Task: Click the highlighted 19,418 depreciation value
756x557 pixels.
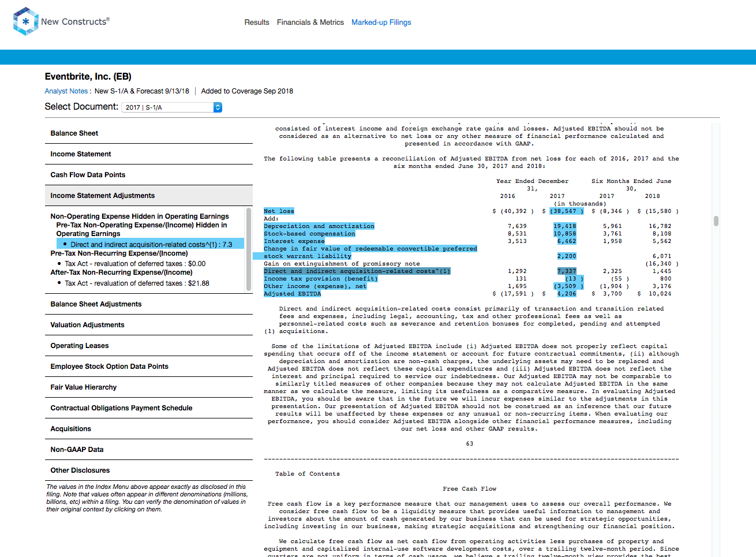Action: pos(564,226)
